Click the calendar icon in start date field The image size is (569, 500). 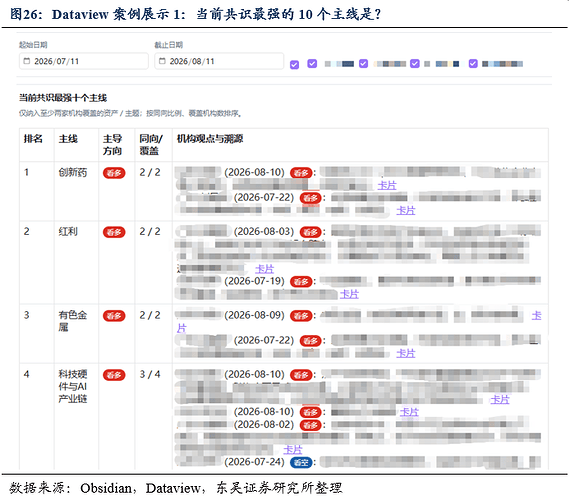coord(26,61)
